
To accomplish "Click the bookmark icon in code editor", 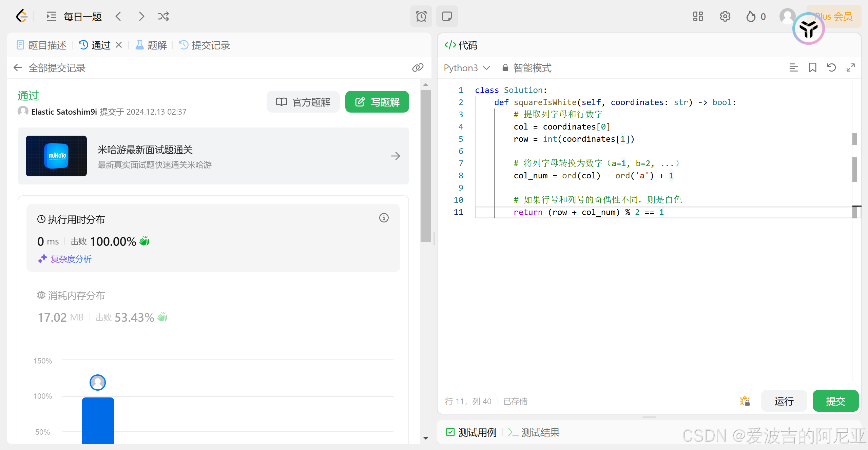I will (x=812, y=68).
